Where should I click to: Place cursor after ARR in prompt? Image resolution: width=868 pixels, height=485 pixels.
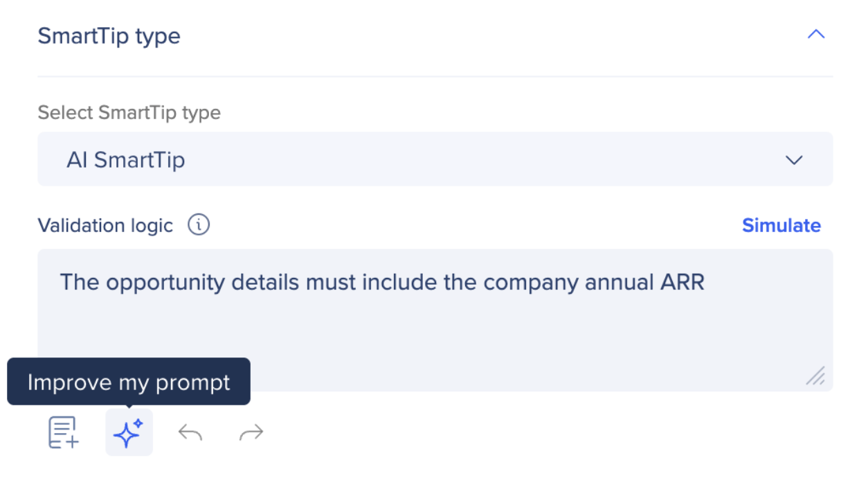[706, 283]
